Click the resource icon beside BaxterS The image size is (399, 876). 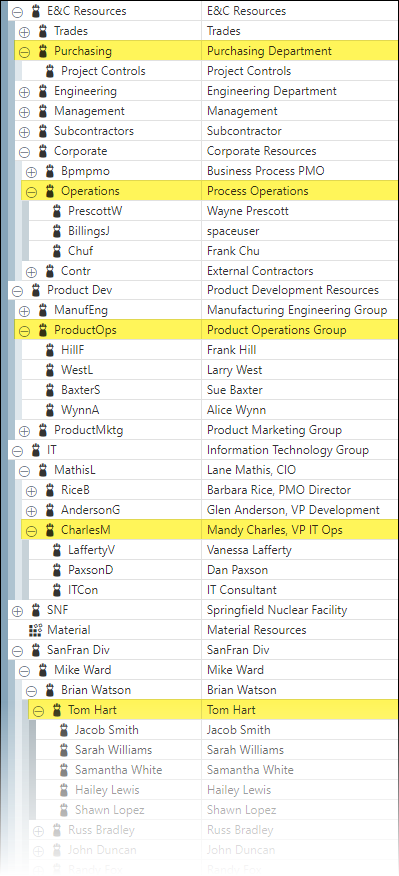click(x=50, y=390)
